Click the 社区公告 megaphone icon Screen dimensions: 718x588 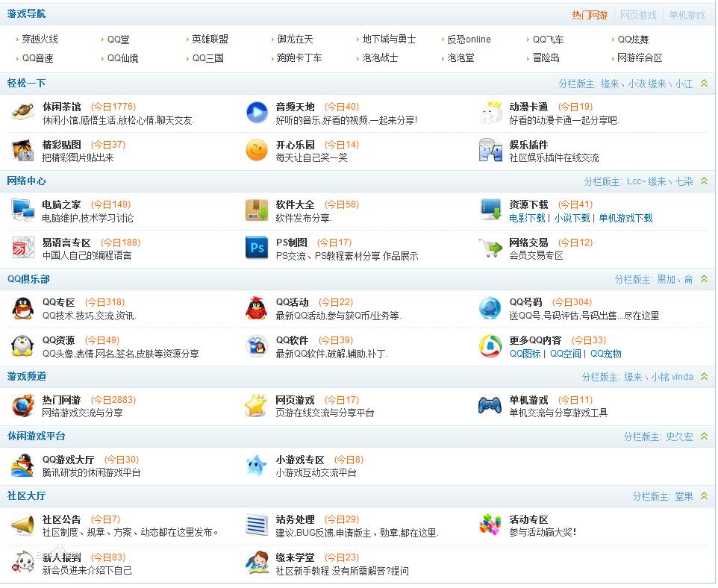pos(23,525)
